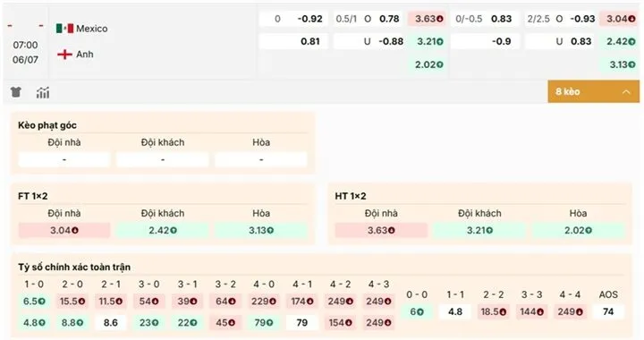This screenshot has height=340, width=644.
Task: Select corner bet Hòa dash cell
Action: pos(261,159)
